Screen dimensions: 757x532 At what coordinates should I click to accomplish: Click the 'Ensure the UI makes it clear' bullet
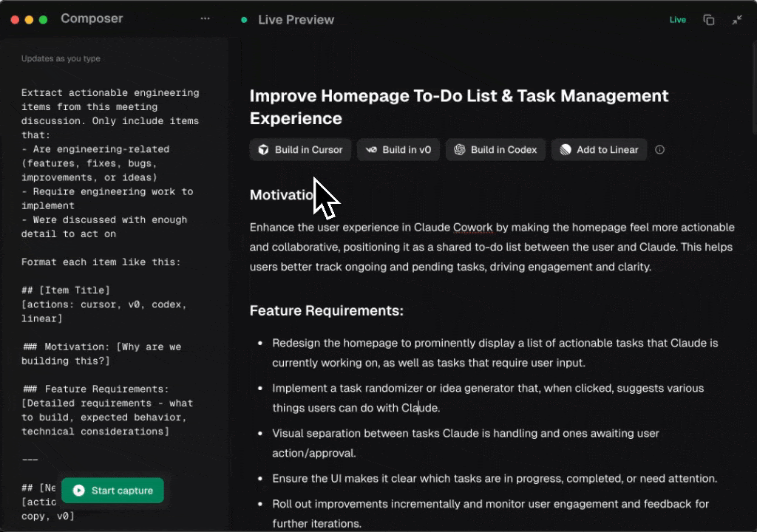(x=495, y=478)
